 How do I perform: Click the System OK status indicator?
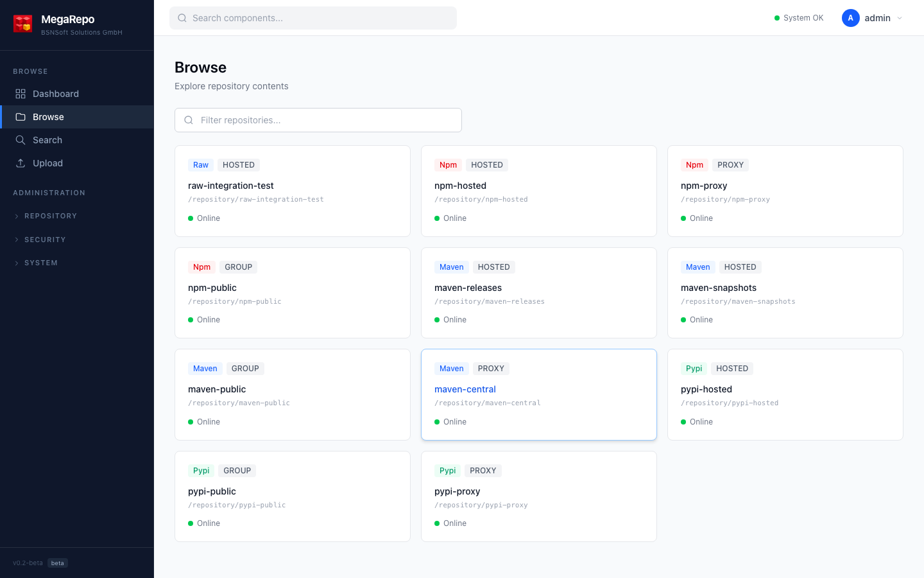click(799, 18)
